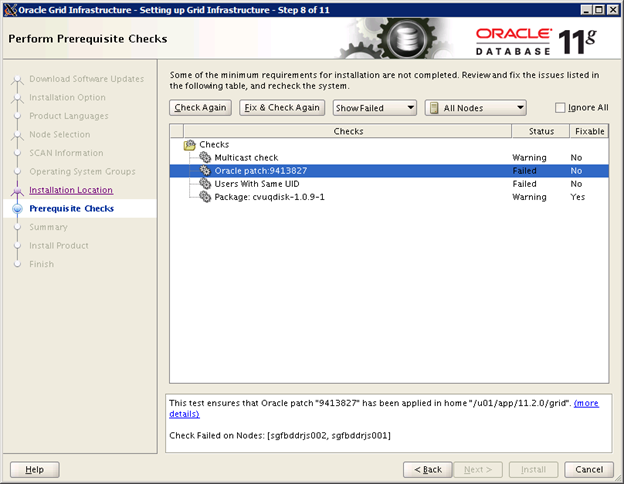624x484 pixels.
Task: Click the gear icon beside Users With Same UID
Action: [205, 184]
